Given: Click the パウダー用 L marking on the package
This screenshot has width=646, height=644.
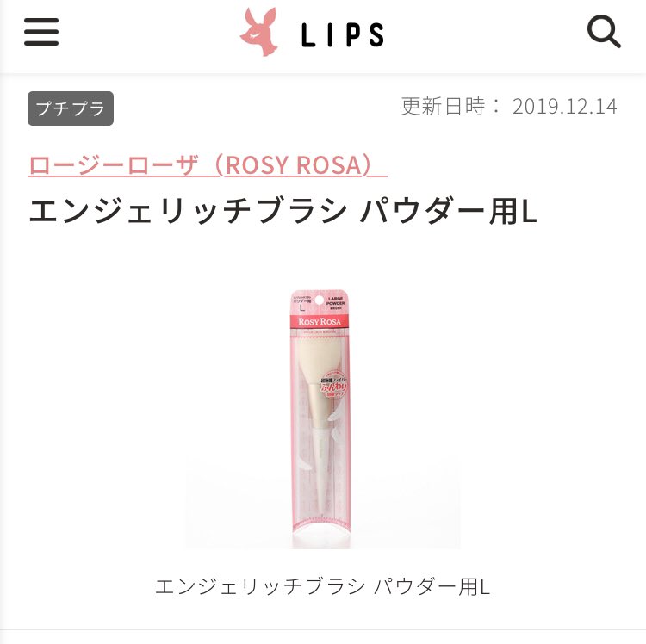Looking at the screenshot, I should point(302,303).
